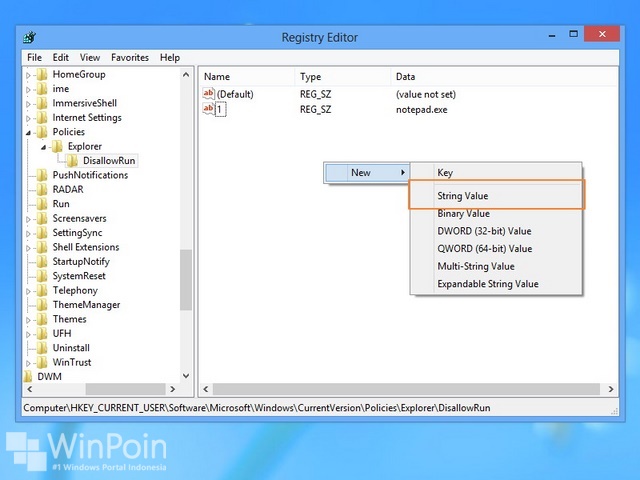Open the View menu
Viewport: 640px width, 480px height.
coord(89,58)
